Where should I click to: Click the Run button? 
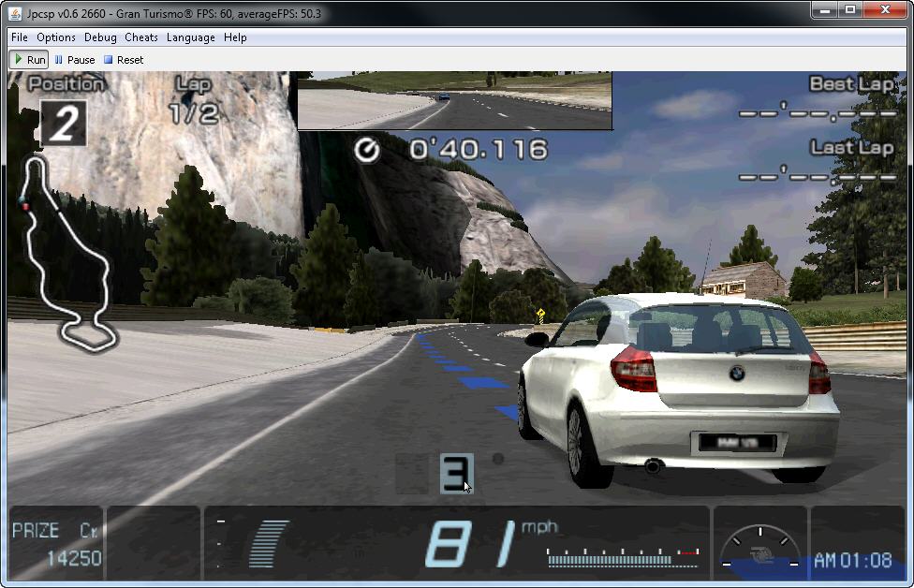pos(29,59)
